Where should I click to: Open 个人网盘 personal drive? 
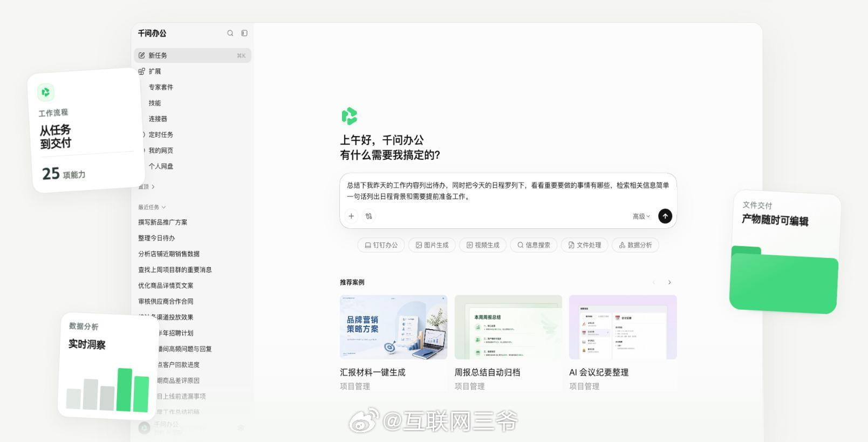coord(161,166)
